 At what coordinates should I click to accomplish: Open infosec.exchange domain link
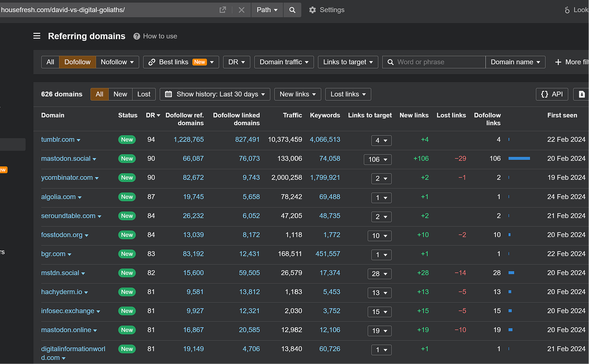click(68, 311)
